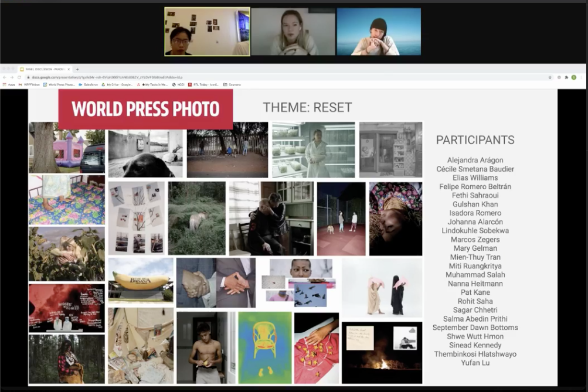Viewport: 588px width, 392px height.
Task: Click the name Yufan Lu
Action: coord(475,363)
